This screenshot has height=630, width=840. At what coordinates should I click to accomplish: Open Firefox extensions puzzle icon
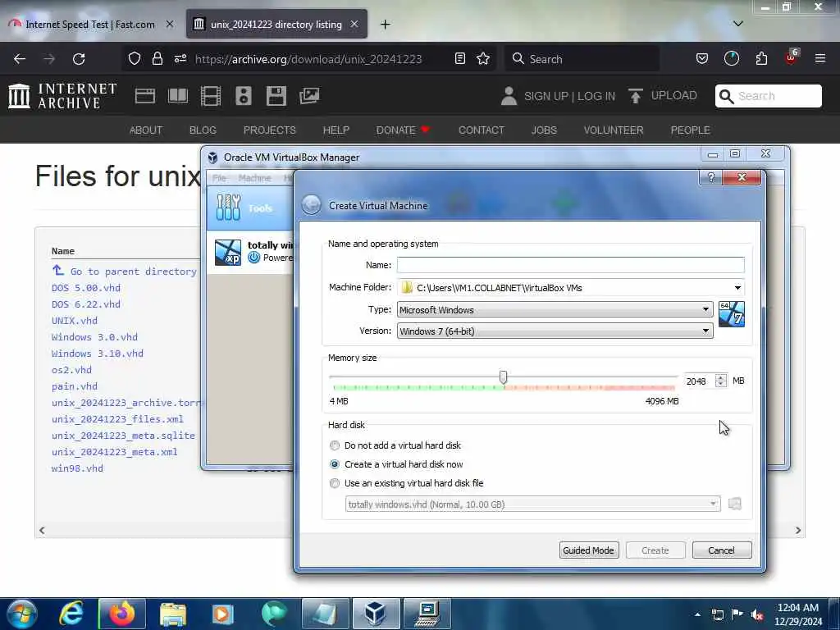761,58
